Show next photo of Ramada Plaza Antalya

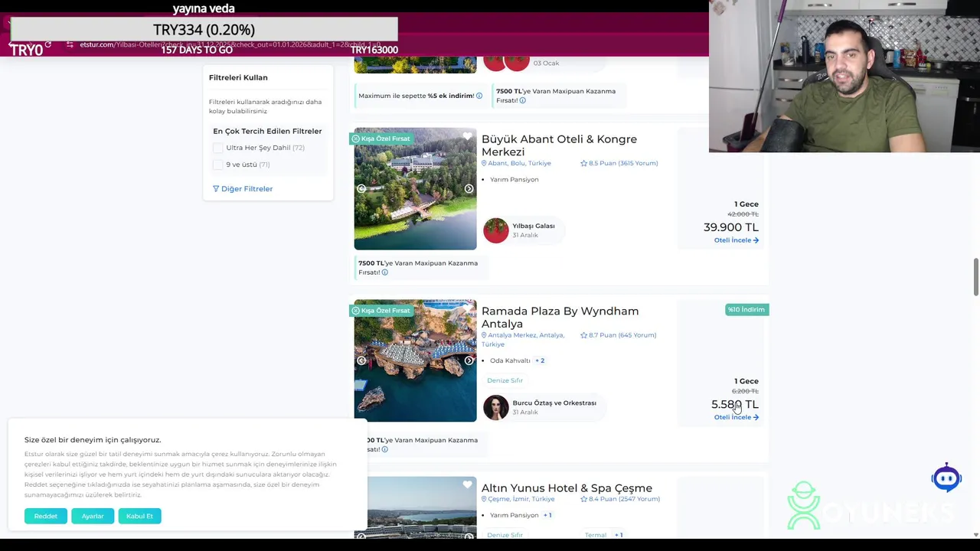click(469, 360)
